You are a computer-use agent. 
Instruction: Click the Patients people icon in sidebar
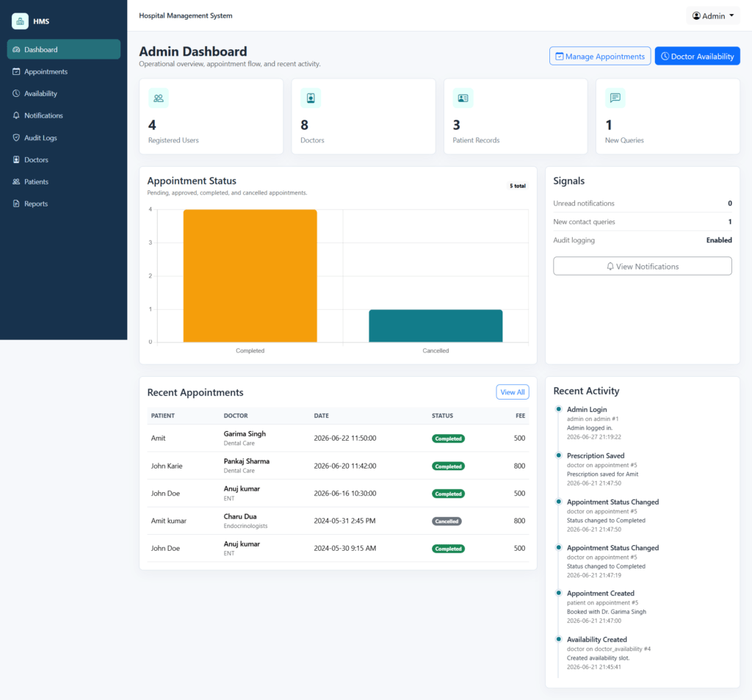pos(16,182)
